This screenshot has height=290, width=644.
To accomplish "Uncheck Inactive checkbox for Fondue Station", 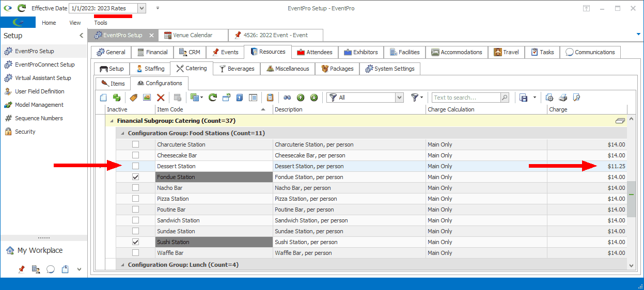I will (135, 177).
